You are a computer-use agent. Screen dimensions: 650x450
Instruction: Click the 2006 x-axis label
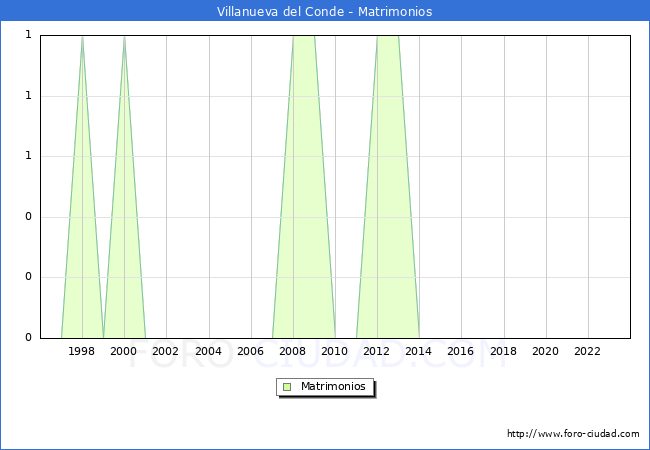tap(250, 351)
